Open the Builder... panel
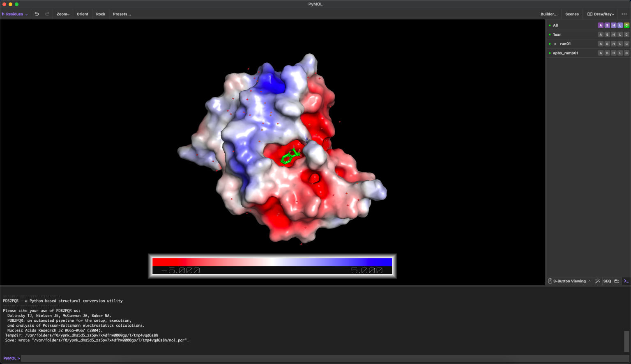 [549, 14]
